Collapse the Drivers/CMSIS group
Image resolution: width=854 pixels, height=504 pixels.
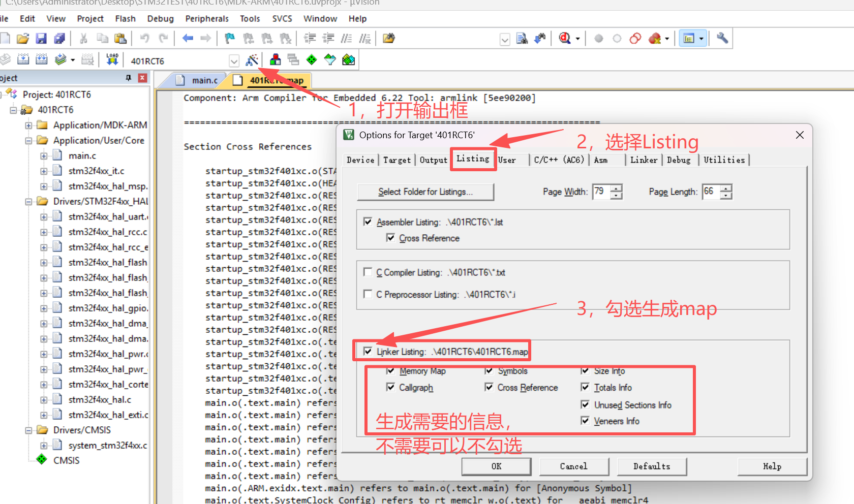[x=29, y=430]
